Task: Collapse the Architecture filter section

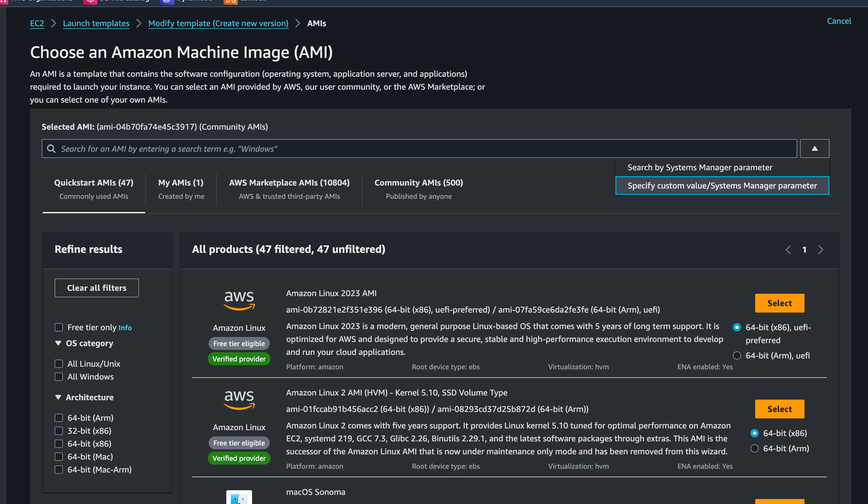Action: [58, 397]
